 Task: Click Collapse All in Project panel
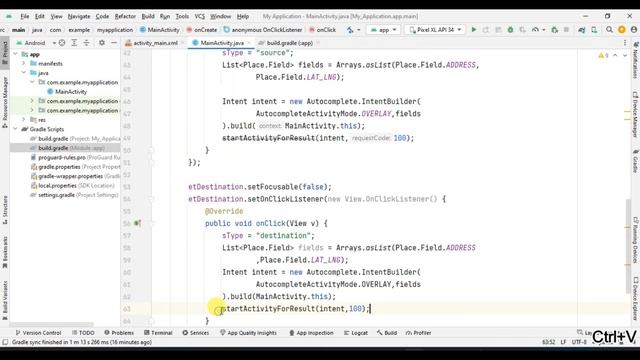click(x=86, y=43)
